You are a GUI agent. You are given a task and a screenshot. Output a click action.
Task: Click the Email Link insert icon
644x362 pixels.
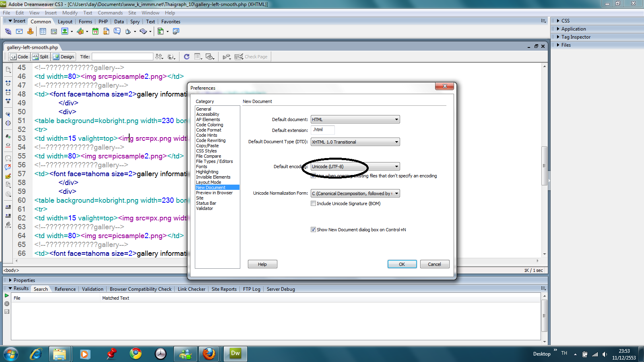tap(19, 31)
